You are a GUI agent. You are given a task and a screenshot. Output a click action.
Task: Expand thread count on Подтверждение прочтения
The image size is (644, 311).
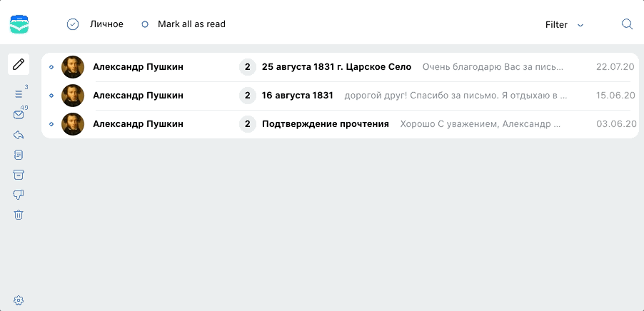(248, 124)
